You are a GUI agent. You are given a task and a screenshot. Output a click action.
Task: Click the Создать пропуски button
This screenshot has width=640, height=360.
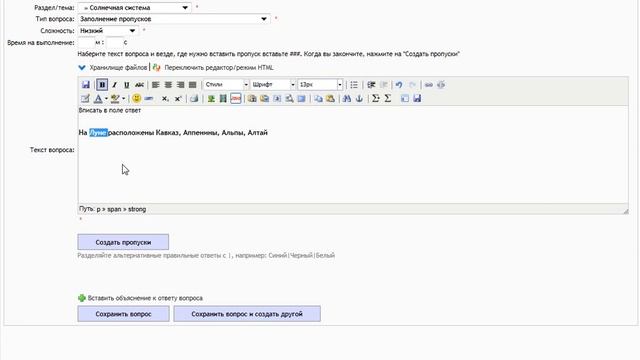click(x=123, y=242)
